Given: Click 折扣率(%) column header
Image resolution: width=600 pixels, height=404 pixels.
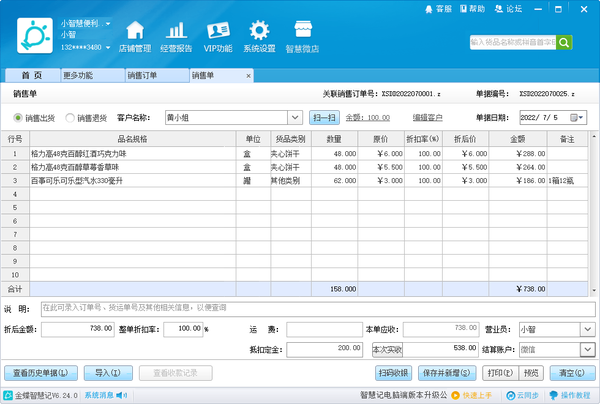Looking at the screenshot, I should (423, 139).
